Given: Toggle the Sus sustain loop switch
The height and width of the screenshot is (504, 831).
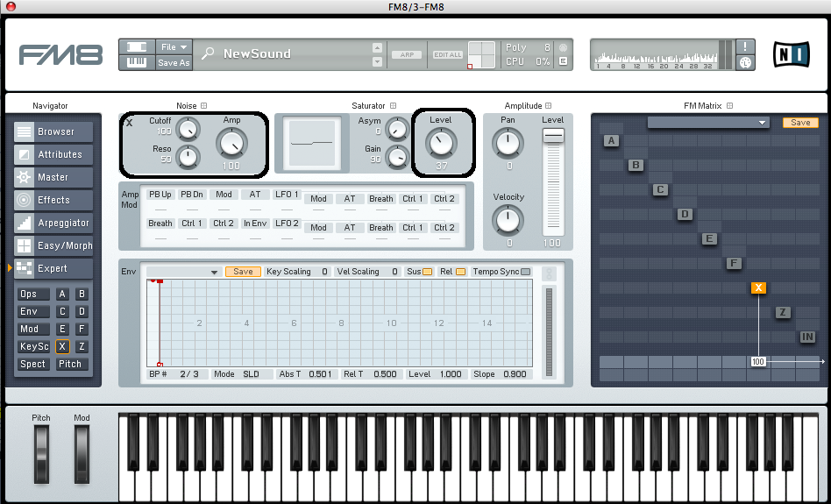Looking at the screenshot, I should coord(427,272).
